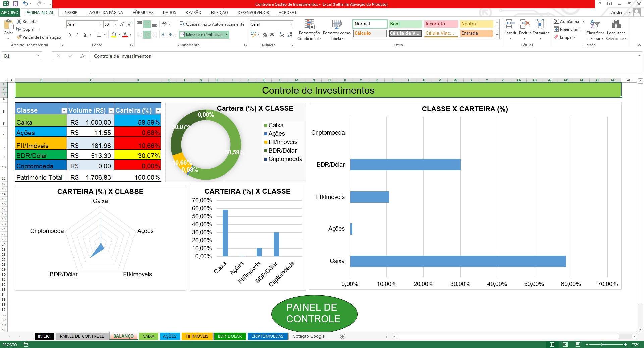Toggle italic formatting
Screen dimensions: 644x348
77,34
